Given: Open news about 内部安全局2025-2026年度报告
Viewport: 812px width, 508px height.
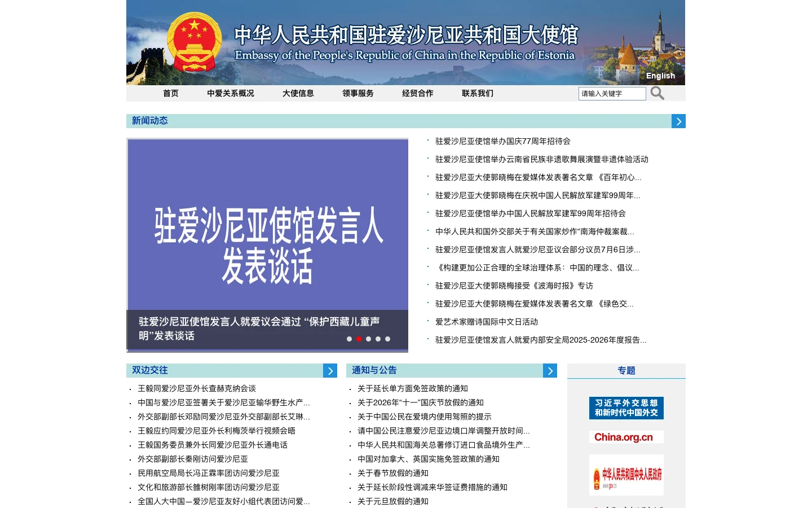Looking at the screenshot, I should [x=541, y=340].
